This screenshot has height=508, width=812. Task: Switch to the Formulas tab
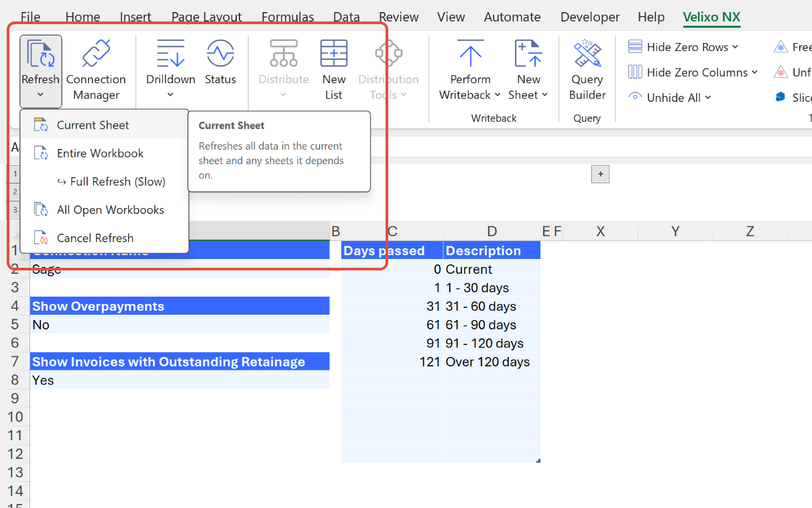[x=288, y=17]
